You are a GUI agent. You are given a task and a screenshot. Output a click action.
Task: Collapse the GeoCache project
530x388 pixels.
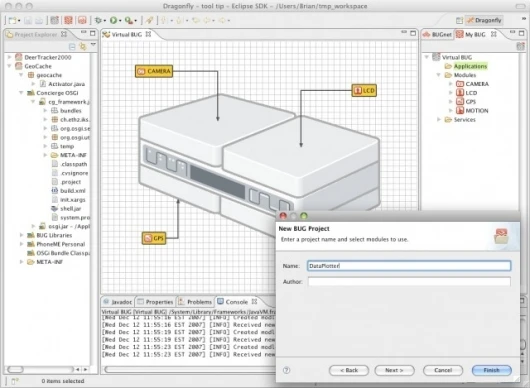pyautogui.click(x=9, y=66)
